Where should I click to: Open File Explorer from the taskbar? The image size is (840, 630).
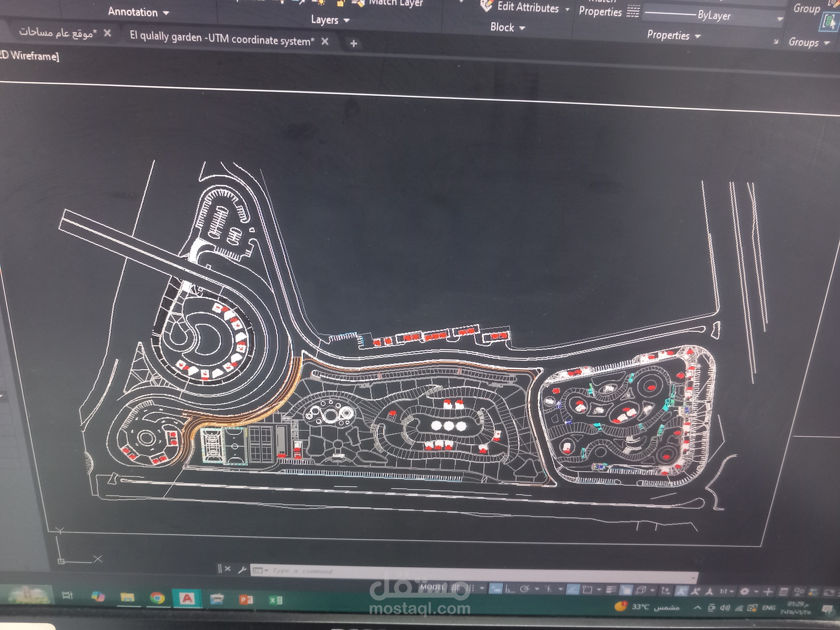click(x=127, y=597)
